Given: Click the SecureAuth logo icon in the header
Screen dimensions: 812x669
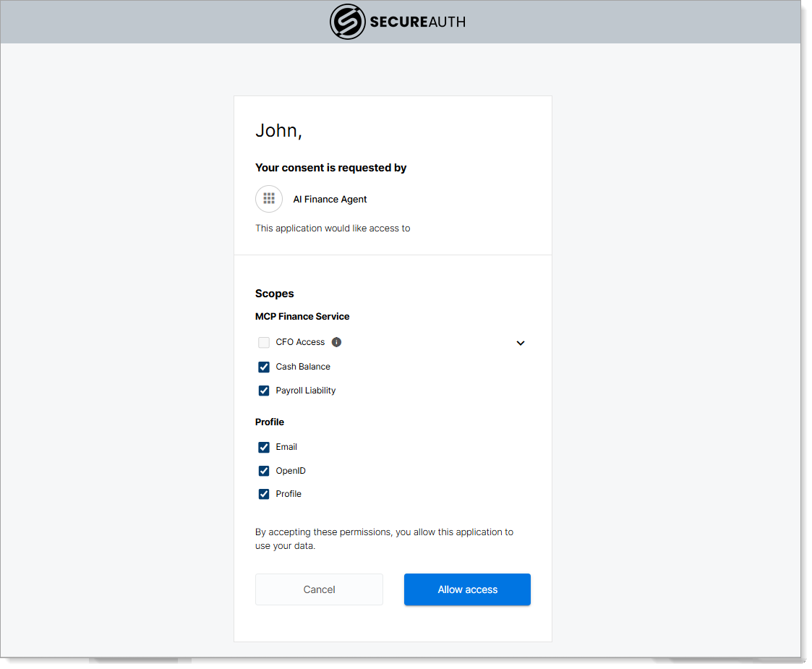Looking at the screenshot, I should (x=347, y=22).
